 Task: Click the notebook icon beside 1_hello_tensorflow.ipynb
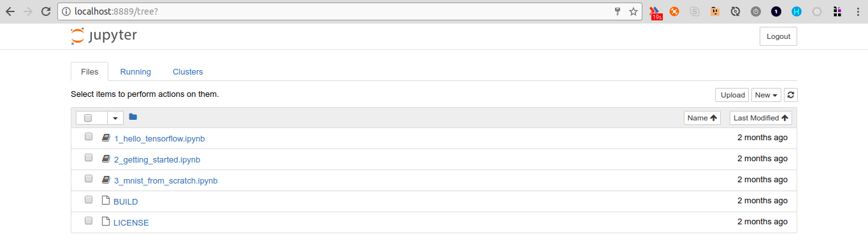[x=106, y=138]
